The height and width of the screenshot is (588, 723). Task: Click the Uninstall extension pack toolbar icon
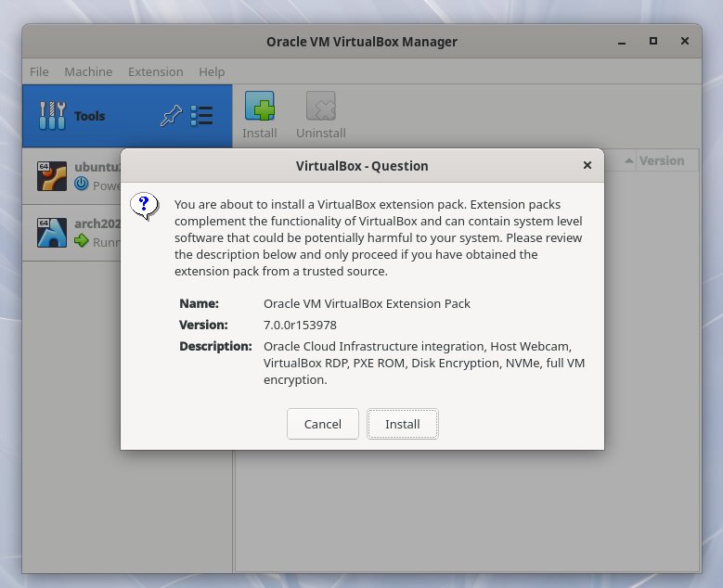(x=321, y=108)
